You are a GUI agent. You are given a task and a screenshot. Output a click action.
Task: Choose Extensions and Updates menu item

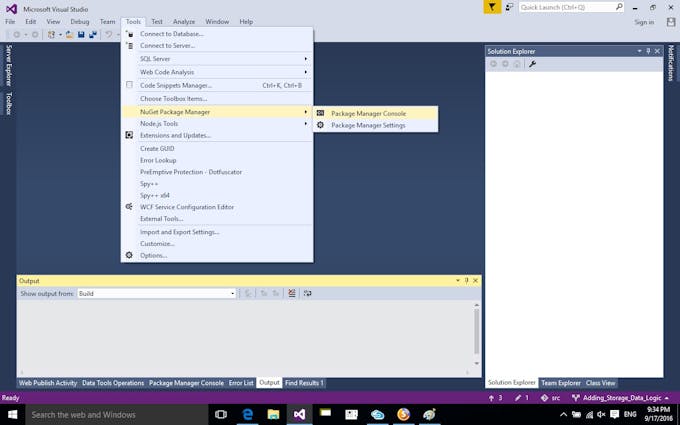(x=217, y=135)
